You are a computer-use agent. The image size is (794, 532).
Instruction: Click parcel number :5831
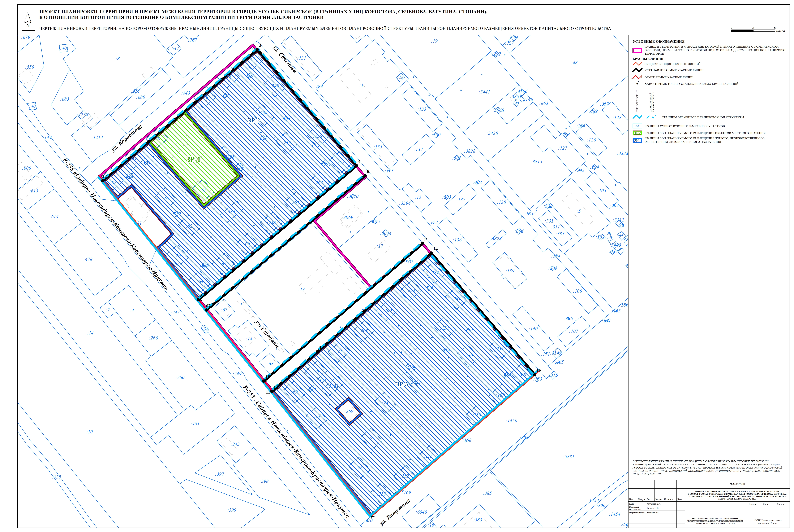coord(569,457)
